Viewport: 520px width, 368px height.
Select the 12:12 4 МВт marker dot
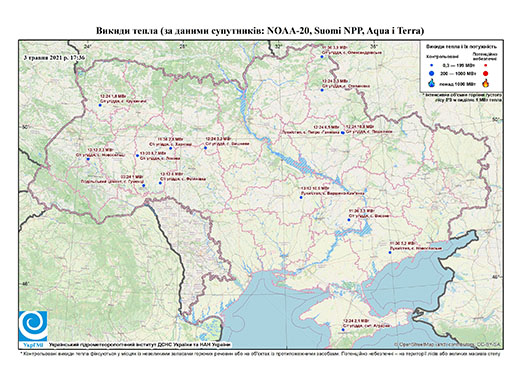click(x=160, y=183)
